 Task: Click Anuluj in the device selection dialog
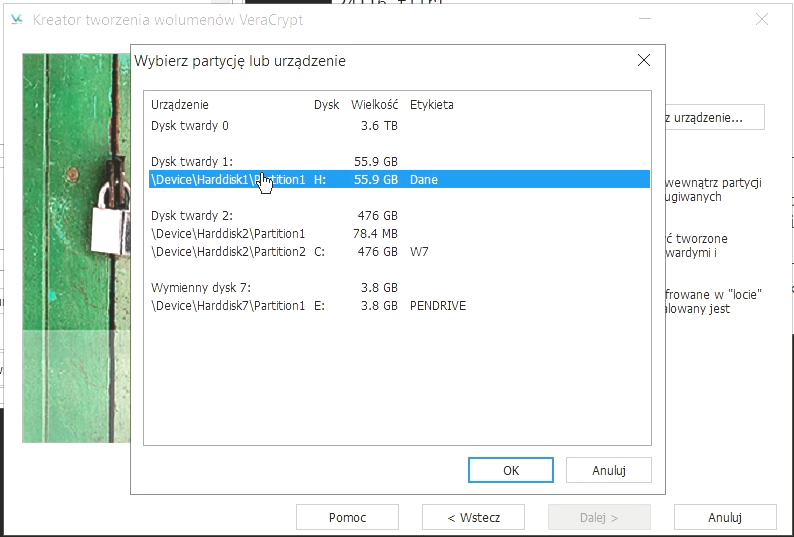tap(609, 470)
